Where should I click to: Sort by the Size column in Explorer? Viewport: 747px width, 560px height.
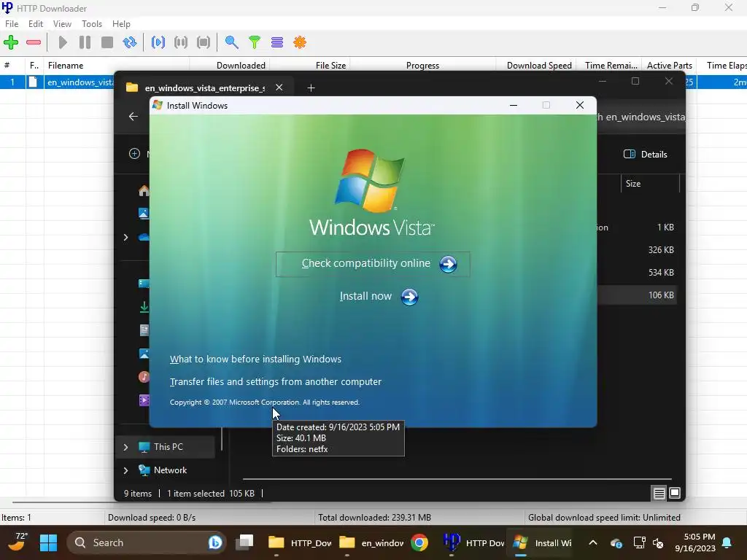coord(649,183)
